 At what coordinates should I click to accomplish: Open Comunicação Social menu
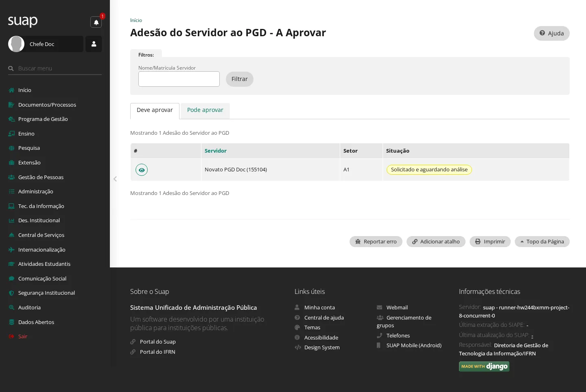(x=55, y=278)
